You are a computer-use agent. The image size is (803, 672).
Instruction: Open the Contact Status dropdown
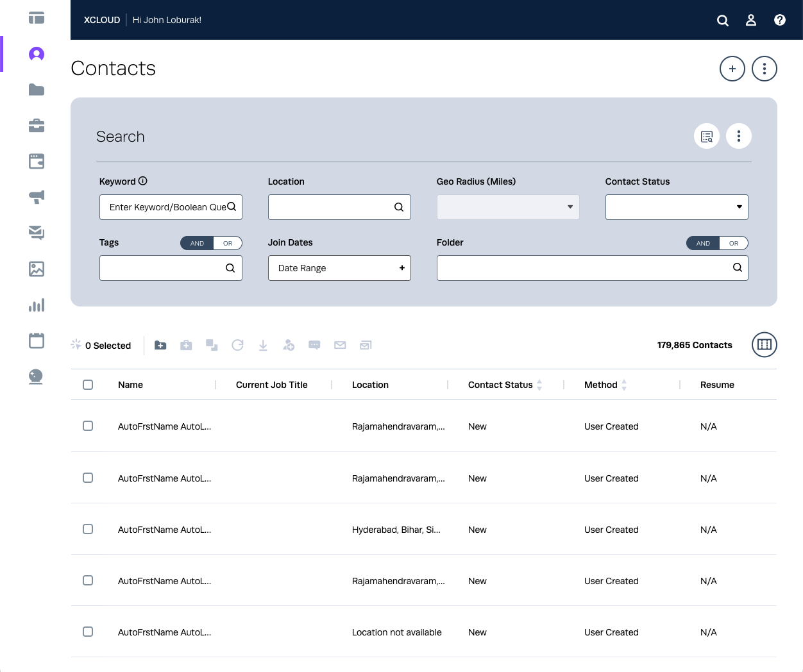[677, 207]
